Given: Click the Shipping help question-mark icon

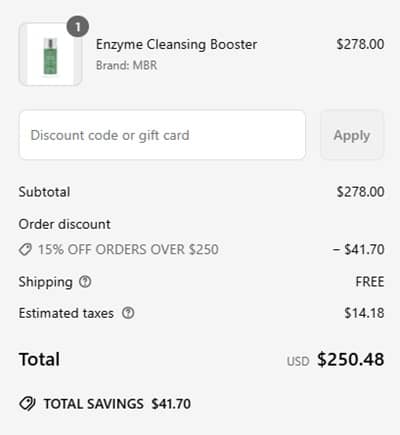Looking at the screenshot, I should [x=85, y=282].
